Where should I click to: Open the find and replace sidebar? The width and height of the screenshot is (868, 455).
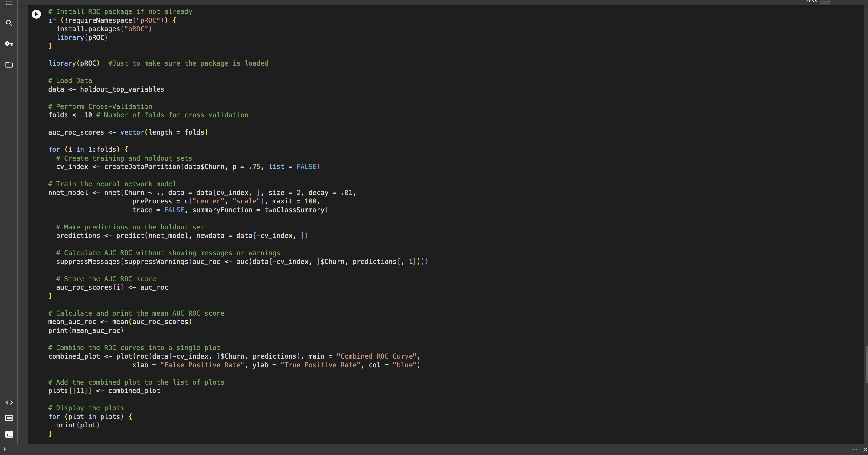click(x=9, y=23)
